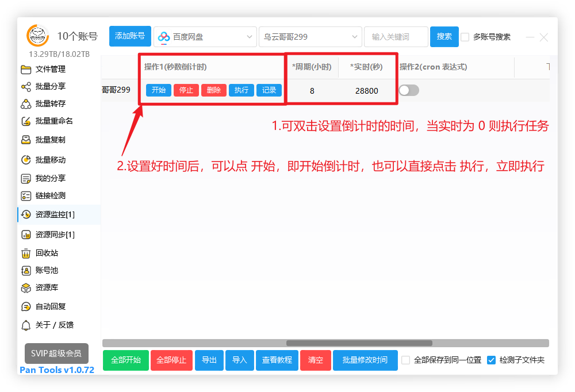Screen dimensions: 575x392
Task: Focus the 输入关键词 search field
Action: (x=396, y=37)
